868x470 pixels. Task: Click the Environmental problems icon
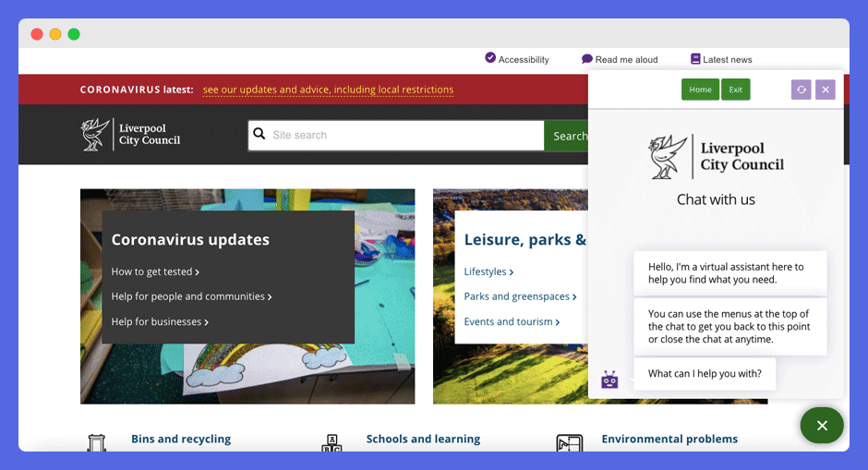(x=570, y=443)
